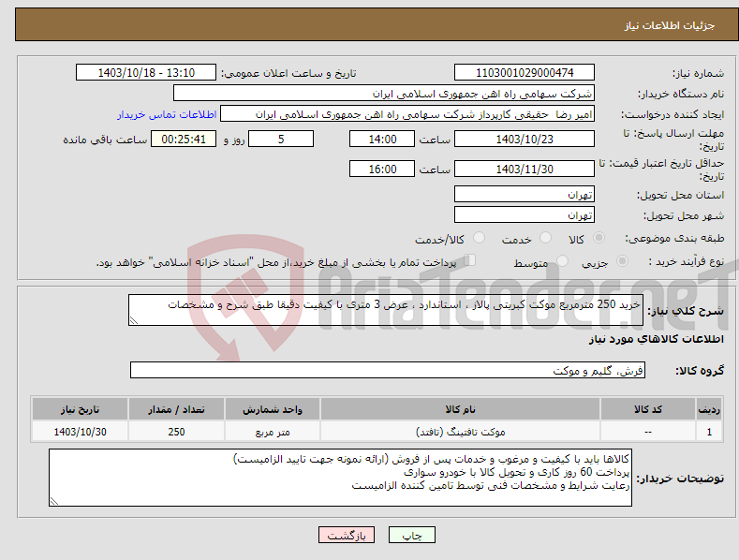Click the buyer organization name field
This screenshot has height=560, width=739.
(384, 94)
